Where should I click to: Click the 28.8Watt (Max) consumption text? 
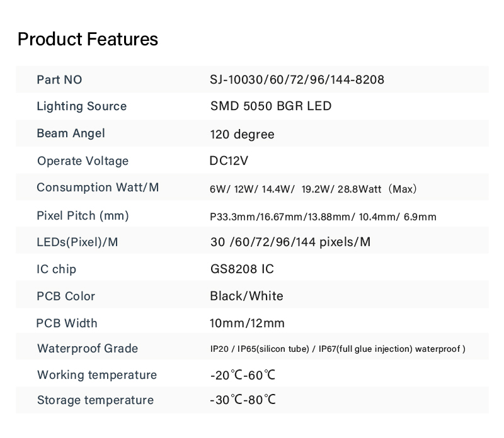[377, 189]
